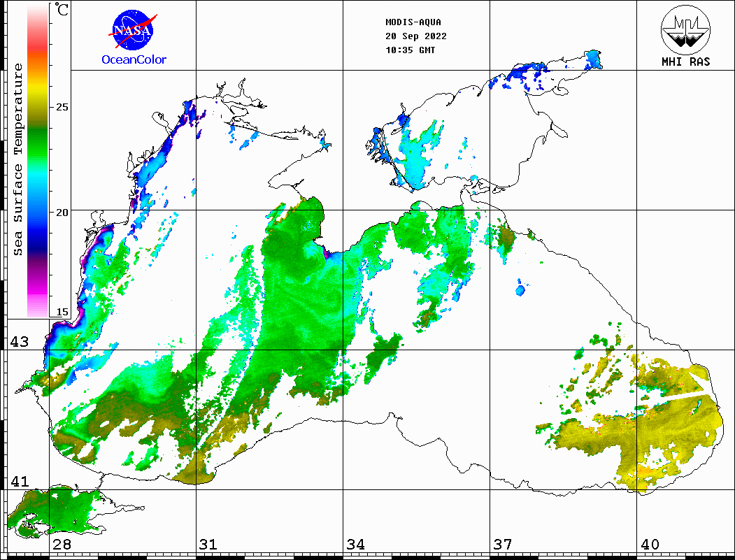This screenshot has height=560, width=735.
Task: Click longitude label 31
Action: click(x=208, y=544)
